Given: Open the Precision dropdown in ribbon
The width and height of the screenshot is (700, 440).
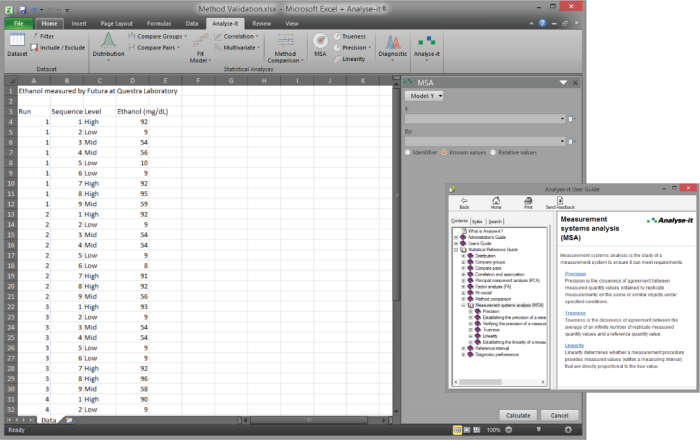Looking at the screenshot, I should (x=353, y=47).
